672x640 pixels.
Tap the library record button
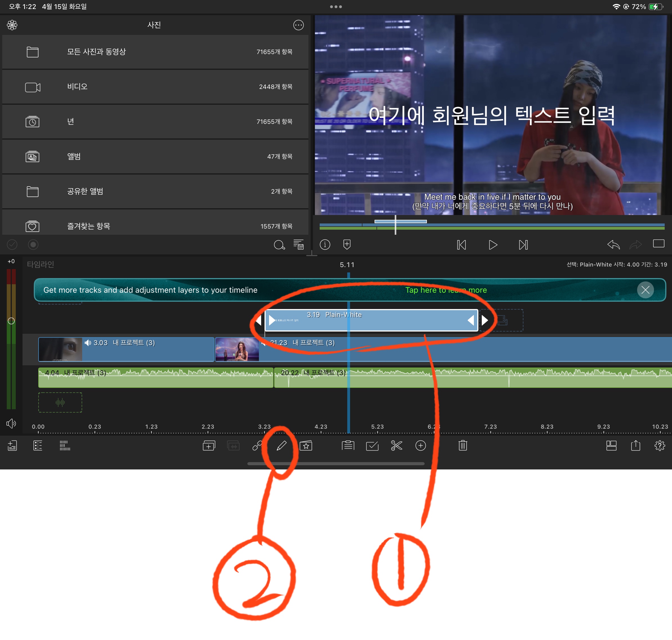click(x=33, y=245)
